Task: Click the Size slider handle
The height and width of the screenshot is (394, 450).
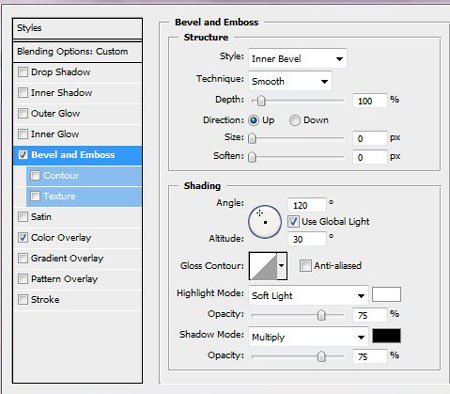Action: 252,138
